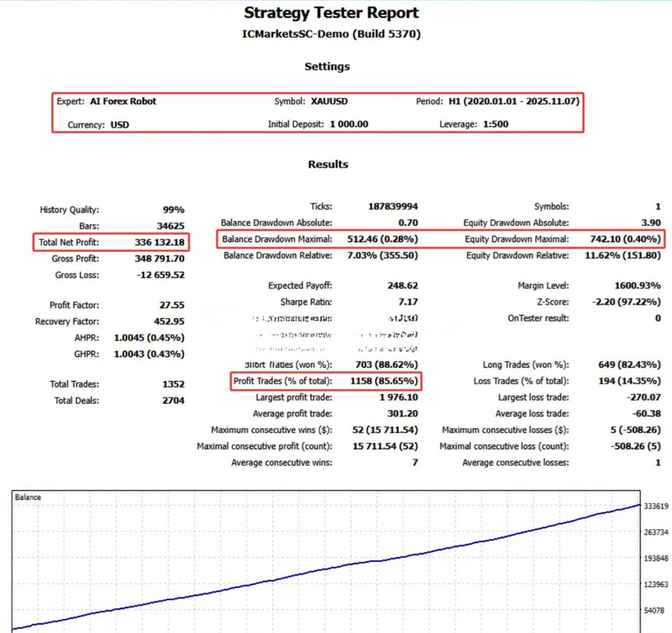Select the Expert name AI Forex Robot
Image resolution: width=672 pixels, height=633 pixels.
123,101
